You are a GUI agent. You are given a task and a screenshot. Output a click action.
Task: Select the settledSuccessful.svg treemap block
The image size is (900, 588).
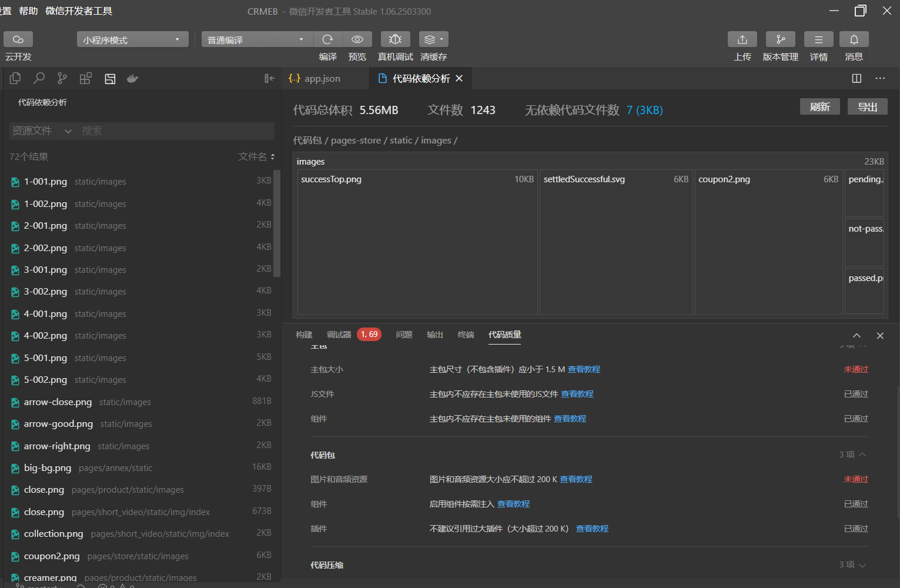pyautogui.click(x=616, y=242)
